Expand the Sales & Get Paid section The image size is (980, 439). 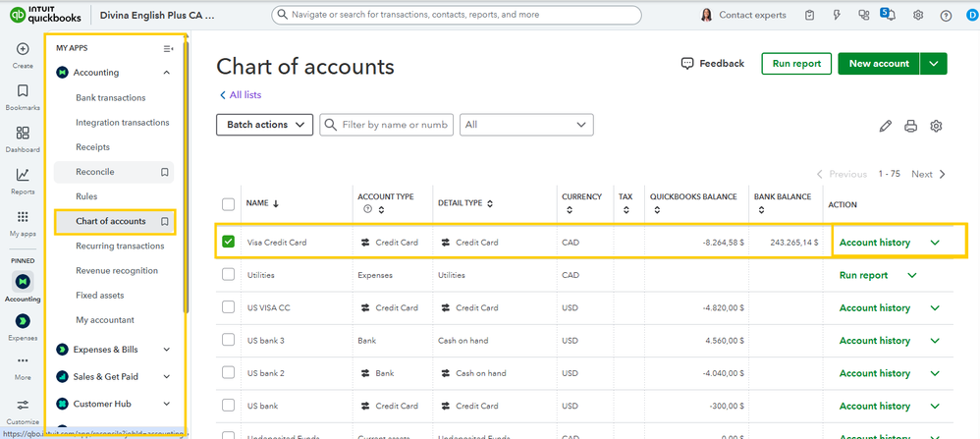coord(114,376)
